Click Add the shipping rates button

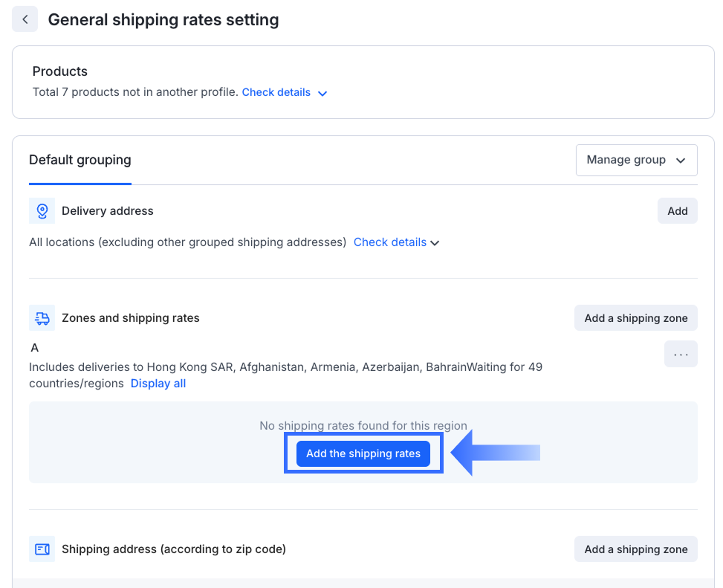[x=363, y=453]
